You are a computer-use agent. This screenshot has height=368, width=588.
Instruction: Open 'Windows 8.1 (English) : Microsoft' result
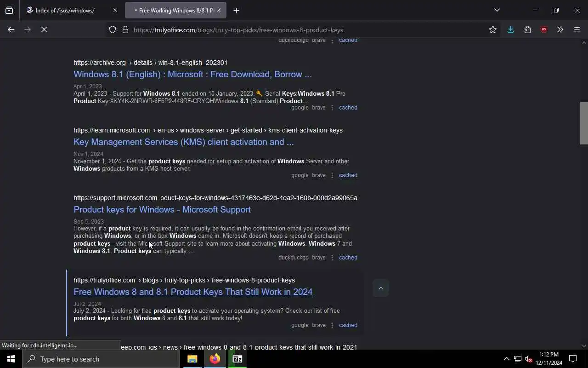[192, 75]
